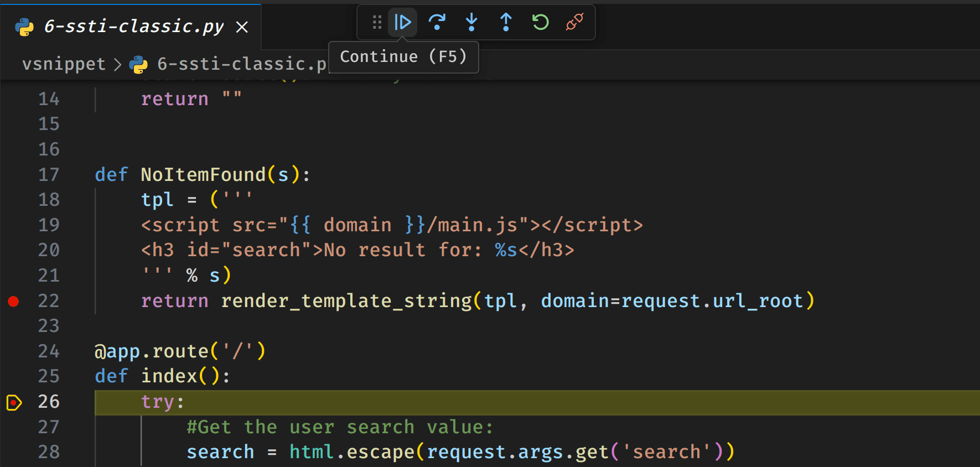Screen dimensions: 980x467
Task: Grab the debug toolbar drag handle
Action: pos(377,23)
